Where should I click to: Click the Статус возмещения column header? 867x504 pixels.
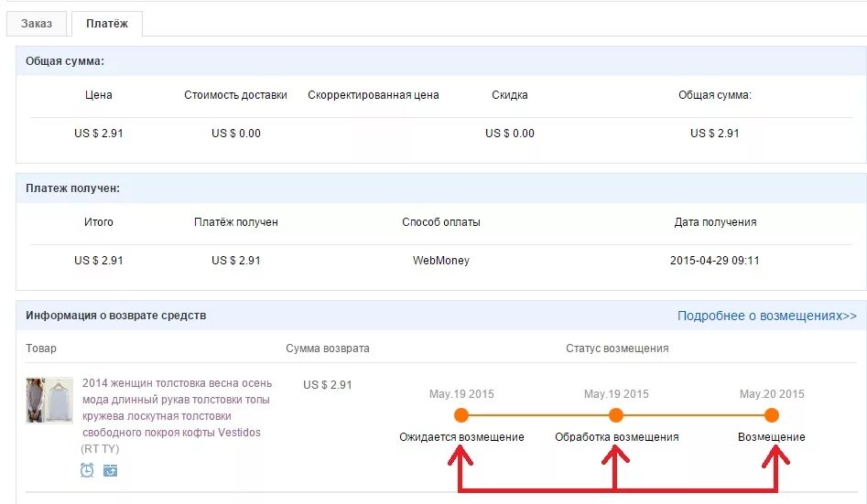[617, 349]
